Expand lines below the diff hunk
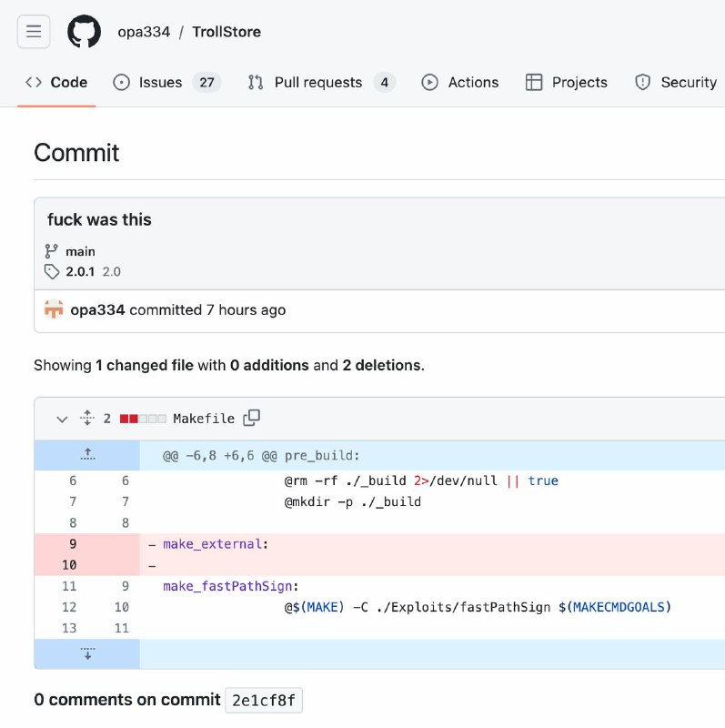Screen dimensions: 725x728 tap(87, 653)
